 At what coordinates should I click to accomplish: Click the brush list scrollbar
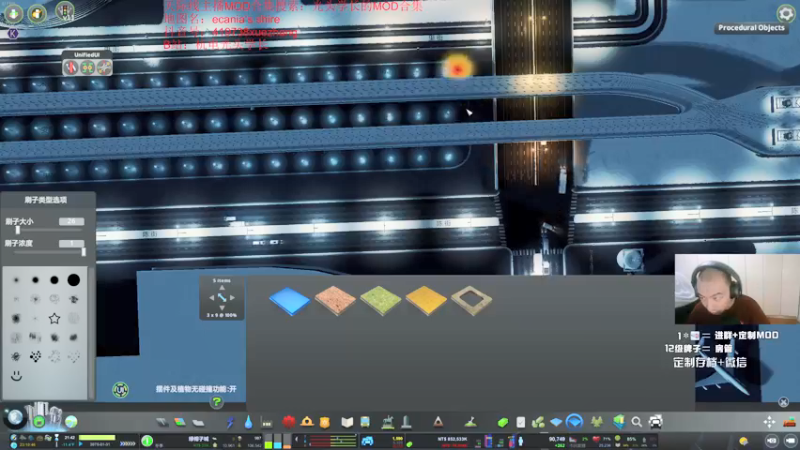[91, 332]
